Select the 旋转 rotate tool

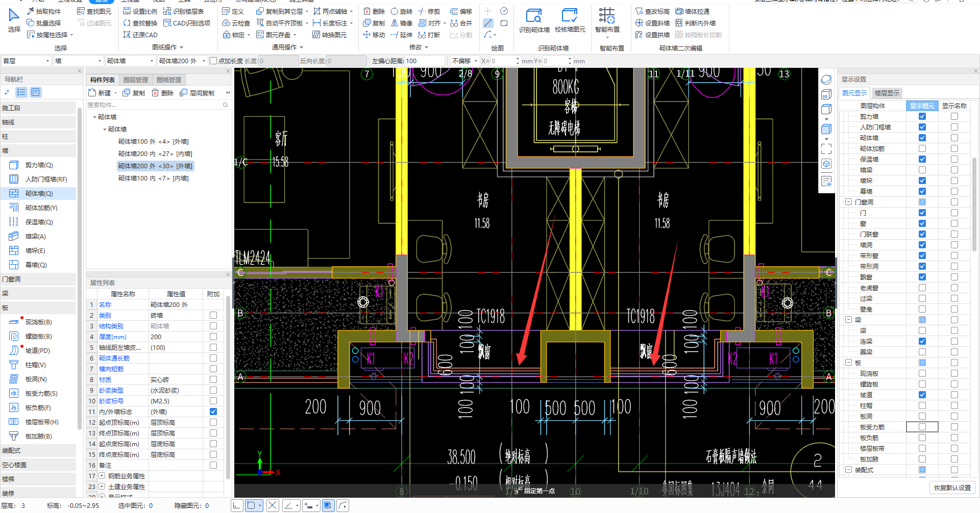pyautogui.click(x=402, y=11)
